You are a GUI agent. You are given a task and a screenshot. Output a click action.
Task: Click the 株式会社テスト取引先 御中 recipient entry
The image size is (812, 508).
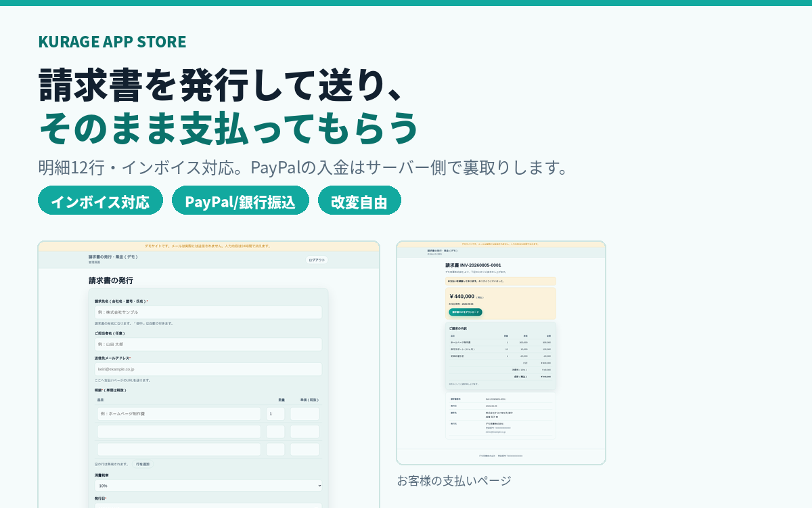499,413
